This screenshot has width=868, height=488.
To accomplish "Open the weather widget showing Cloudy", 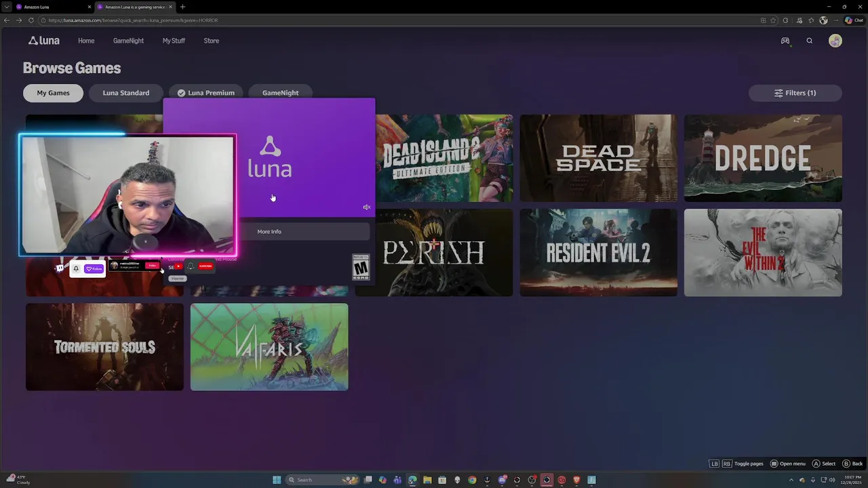I will click(18, 480).
